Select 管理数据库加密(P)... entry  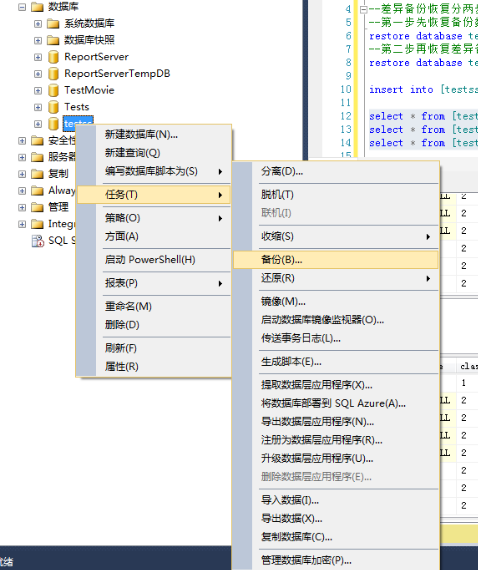point(336,561)
